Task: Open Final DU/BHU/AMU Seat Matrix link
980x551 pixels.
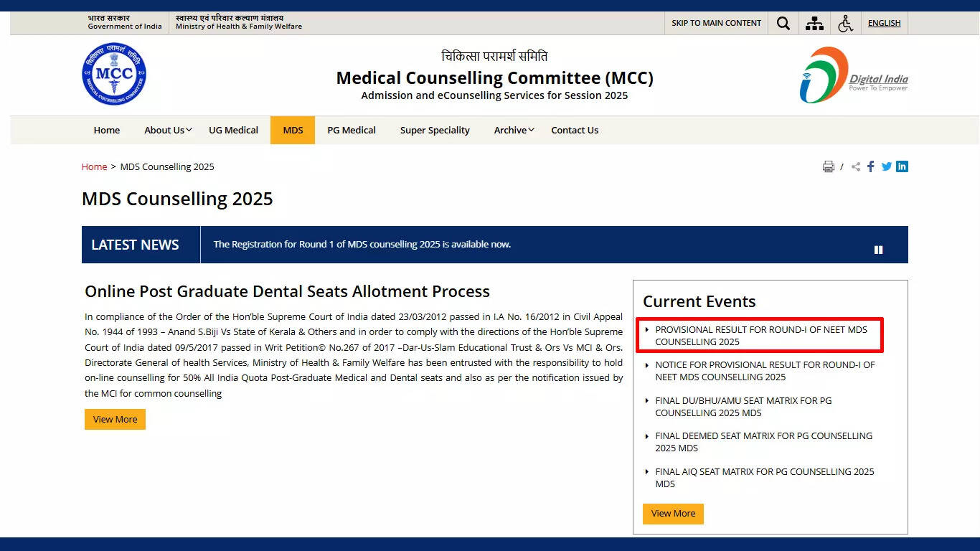Action: [743, 407]
